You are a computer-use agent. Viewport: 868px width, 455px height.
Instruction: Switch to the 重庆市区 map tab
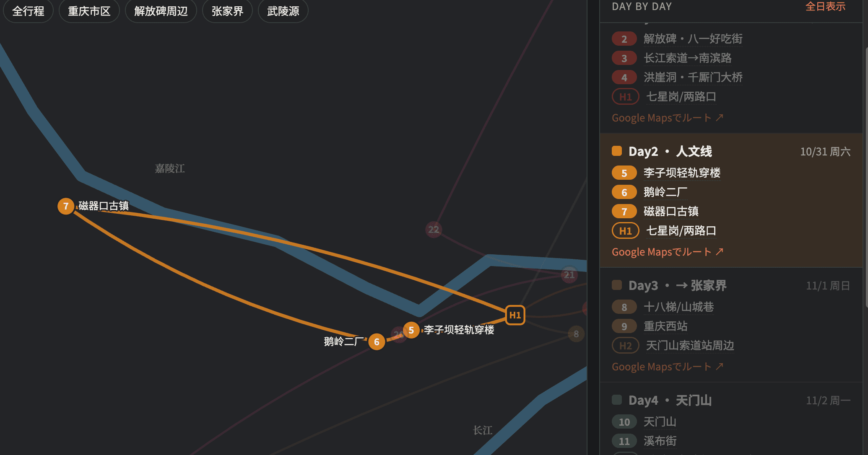click(89, 11)
